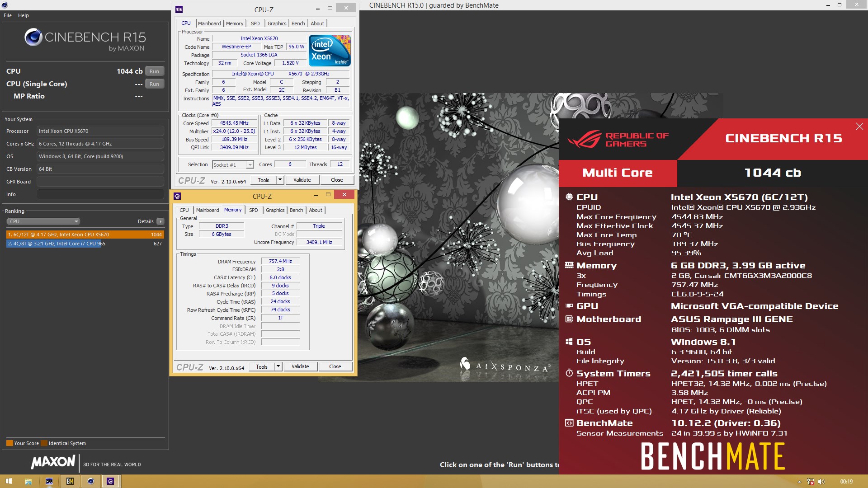
Task: Open Graphics tab in upper CPU-Z window
Action: (x=277, y=23)
